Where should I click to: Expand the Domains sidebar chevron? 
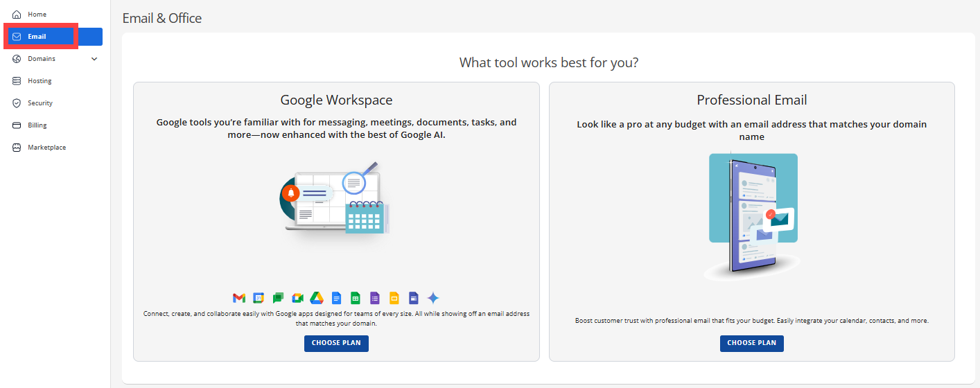(x=94, y=59)
